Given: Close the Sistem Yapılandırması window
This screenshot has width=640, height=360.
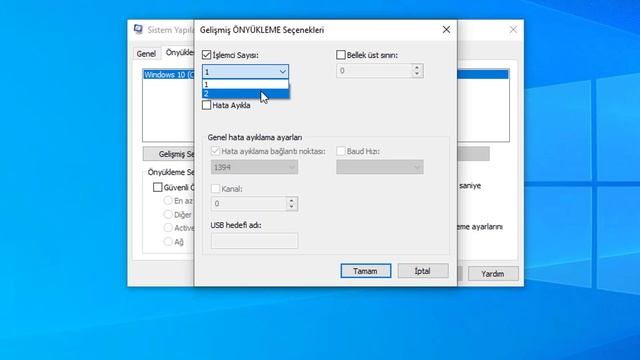Looking at the screenshot, I should pyautogui.click(x=513, y=29).
